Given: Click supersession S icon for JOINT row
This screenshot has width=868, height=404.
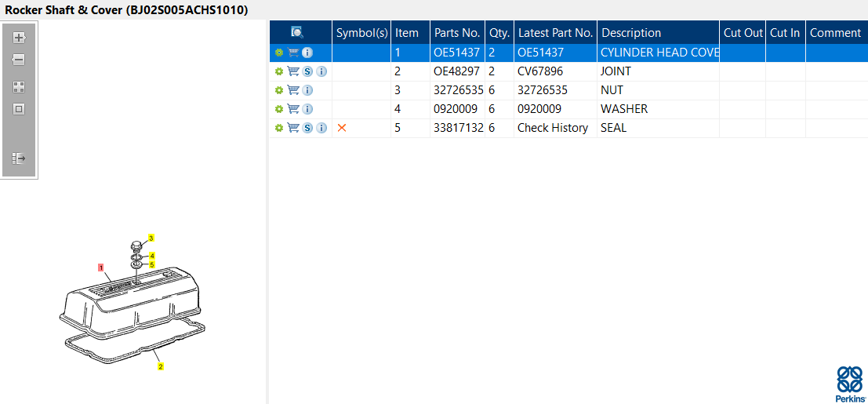Looking at the screenshot, I should [307, 71].
